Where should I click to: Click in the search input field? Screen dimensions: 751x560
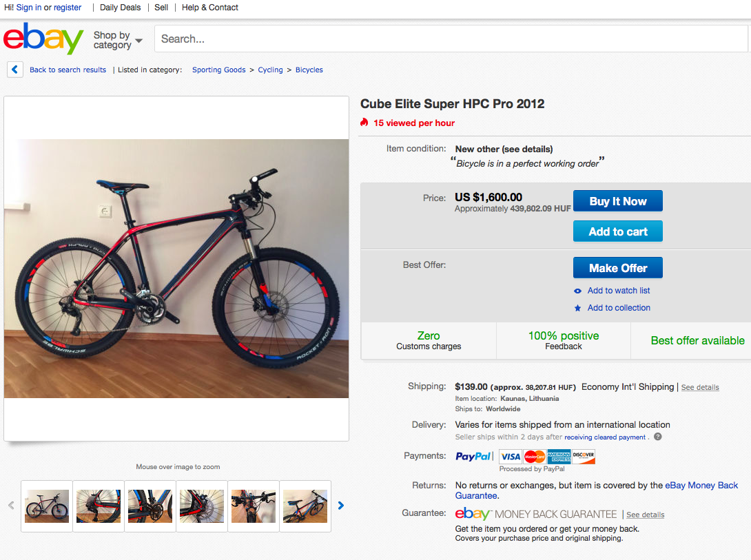448,39
